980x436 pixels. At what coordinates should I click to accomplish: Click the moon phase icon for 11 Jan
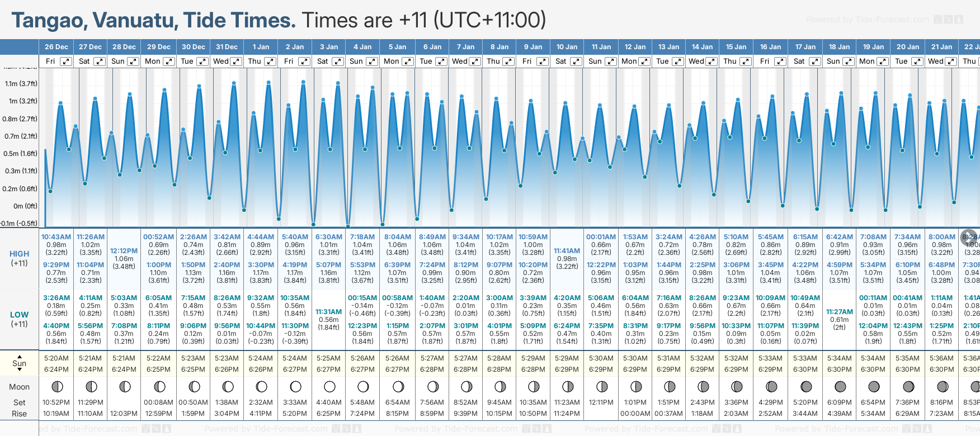point(602,386)
